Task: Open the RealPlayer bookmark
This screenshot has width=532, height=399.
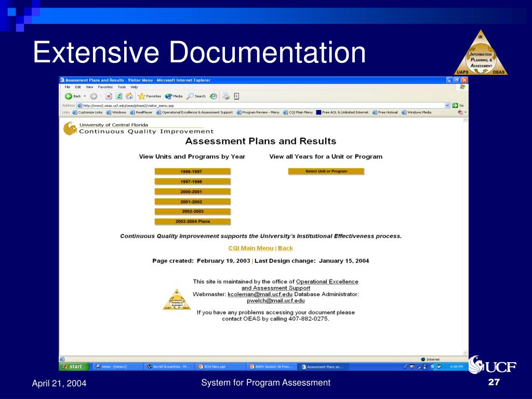Action: tap(141, 112)
